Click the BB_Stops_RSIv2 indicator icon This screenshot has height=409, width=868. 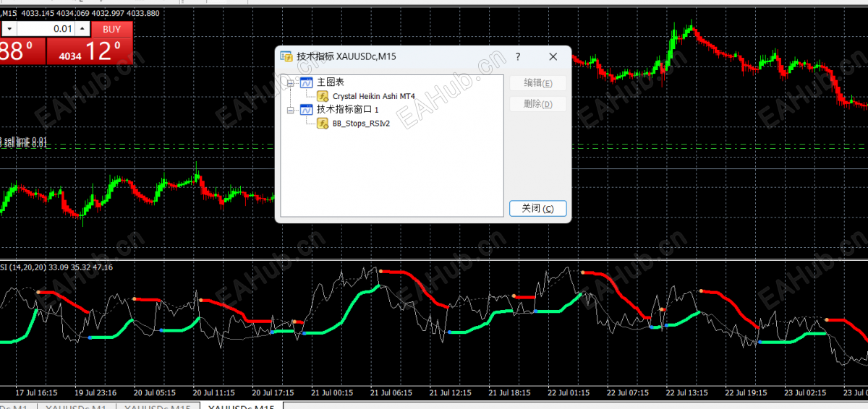(x=323, y=124)
